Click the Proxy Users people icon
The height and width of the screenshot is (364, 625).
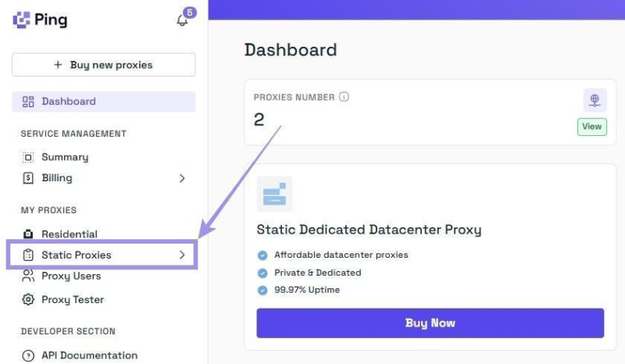(28, 276)
